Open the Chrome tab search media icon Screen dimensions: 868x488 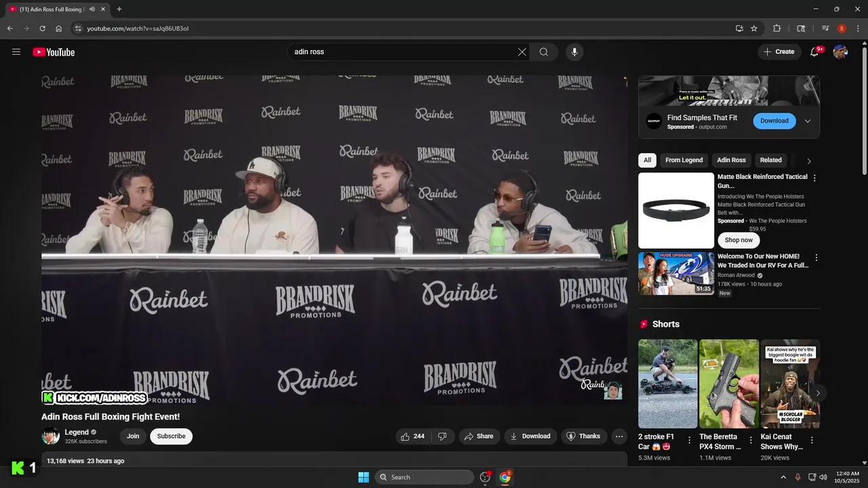point(825,28)
